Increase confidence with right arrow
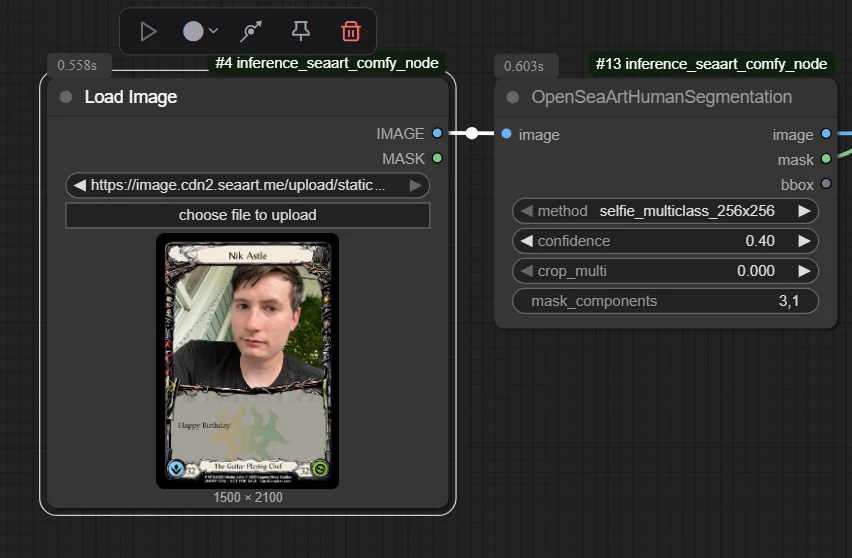 point(804,241)
